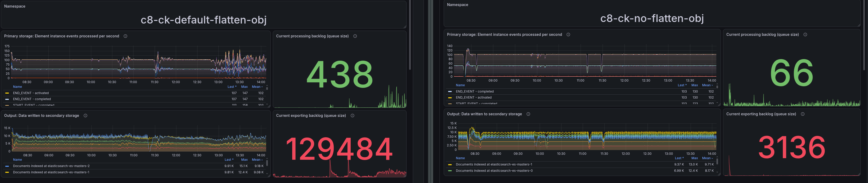Toggle elasticsearch-es-masters-1 series in left legend
This screenshot has width=868, height=183.
point(51,172)
